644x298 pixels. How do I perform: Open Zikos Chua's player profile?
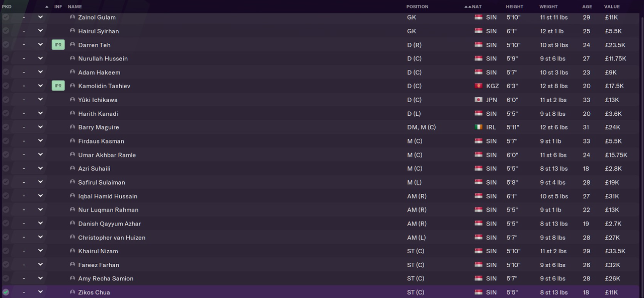click(x=94, y=292)
